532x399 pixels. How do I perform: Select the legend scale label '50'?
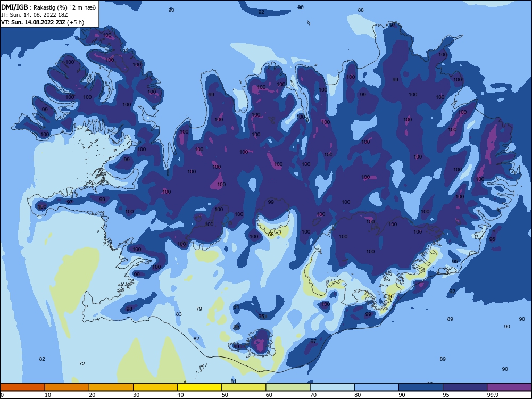click(x=225, y=395)
